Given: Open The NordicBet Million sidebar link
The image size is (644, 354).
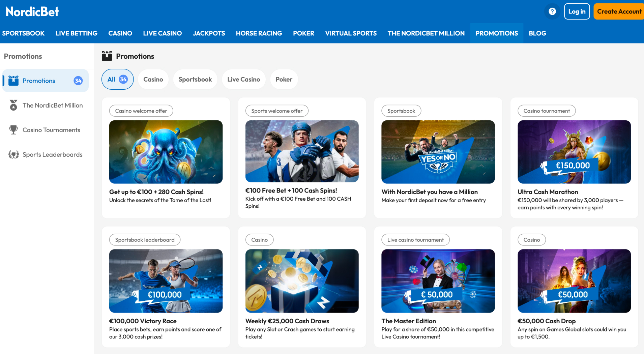Looking at the screenshot, I should click(46, 105).
